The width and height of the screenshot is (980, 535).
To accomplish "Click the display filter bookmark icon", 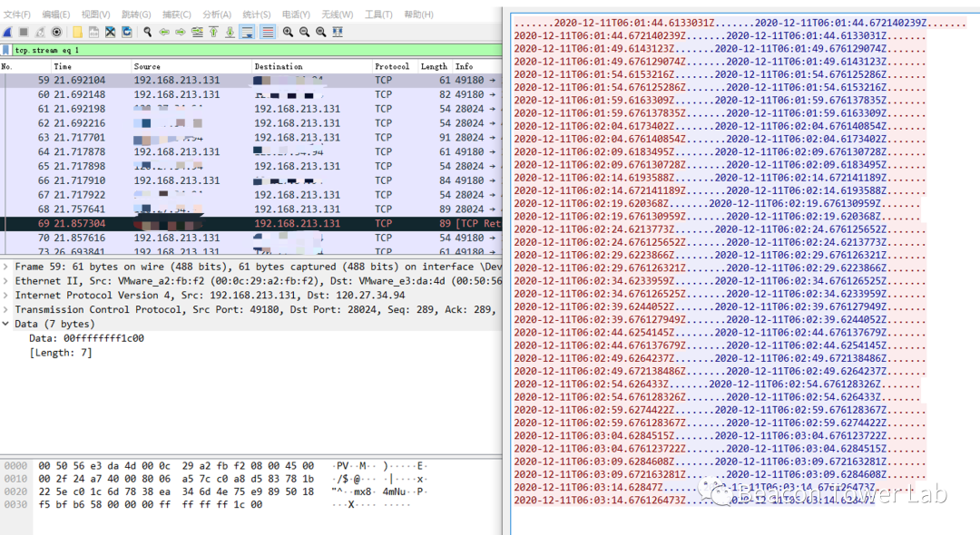I will (x=6, y=50).
